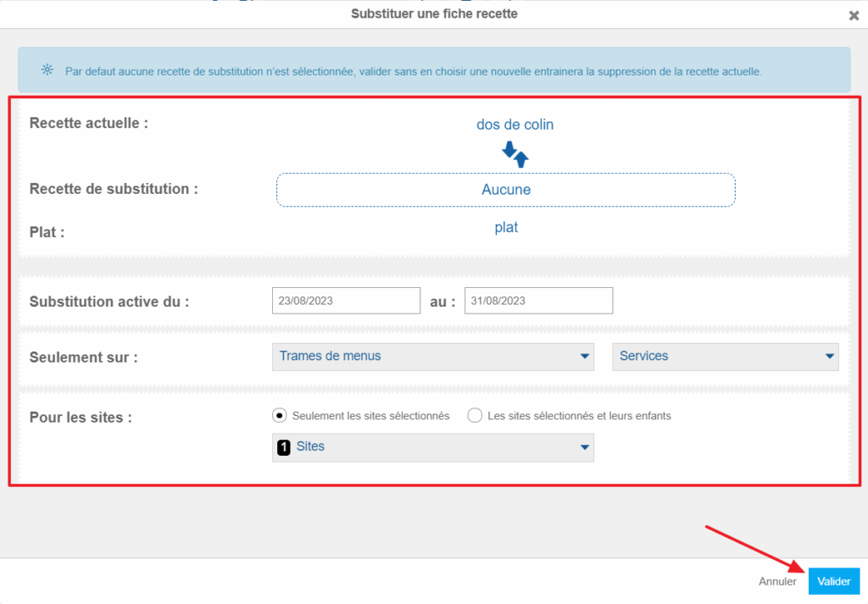Image resolution: width=868 pixels, height=604 pixels.
Task: Confirm with the Valider button
Action: [833, 581]
